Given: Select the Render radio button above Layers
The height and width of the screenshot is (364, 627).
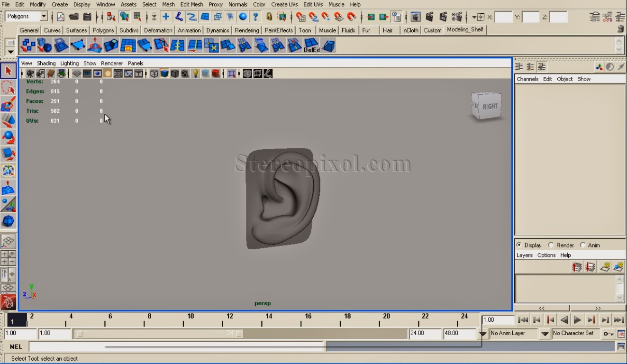Looking at the screenshot, I should [x=551, y=245].
